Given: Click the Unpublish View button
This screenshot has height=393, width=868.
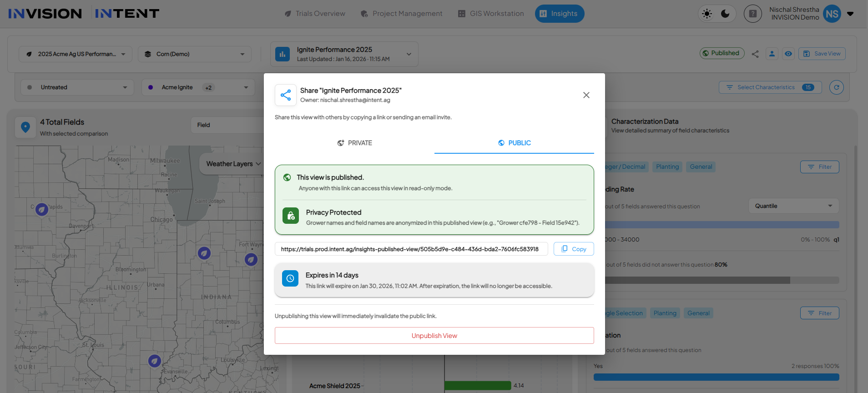Looking at the screenshot, I should [434, 336].
